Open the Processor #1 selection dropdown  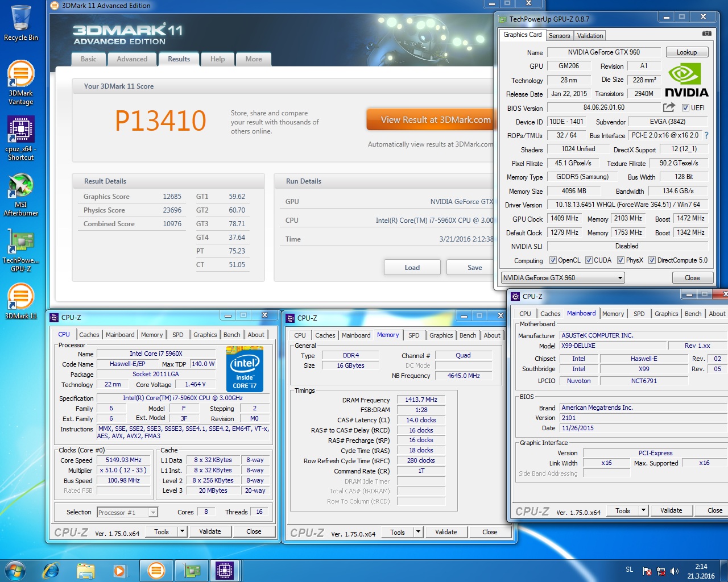pos(127,512)
